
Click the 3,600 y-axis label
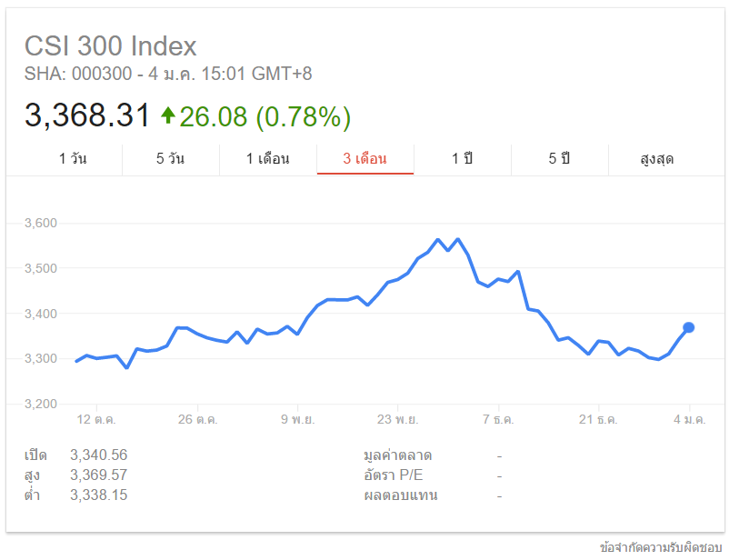point(40,223)
